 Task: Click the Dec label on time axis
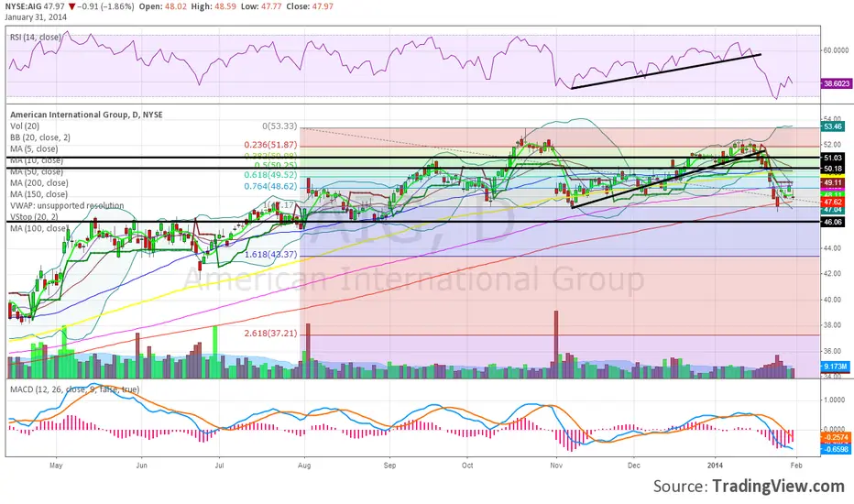coord(634,466)
